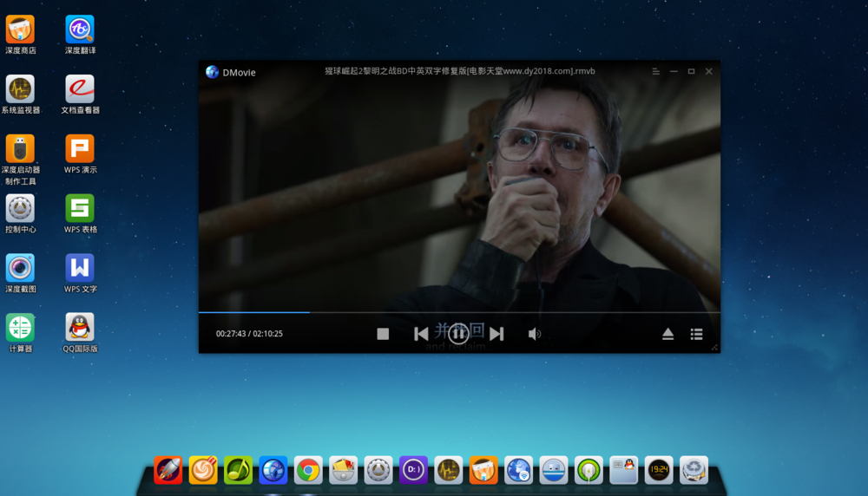Stop the video playback
The width and height of the screenshot is (868, 496).
(x=383, y=334)
